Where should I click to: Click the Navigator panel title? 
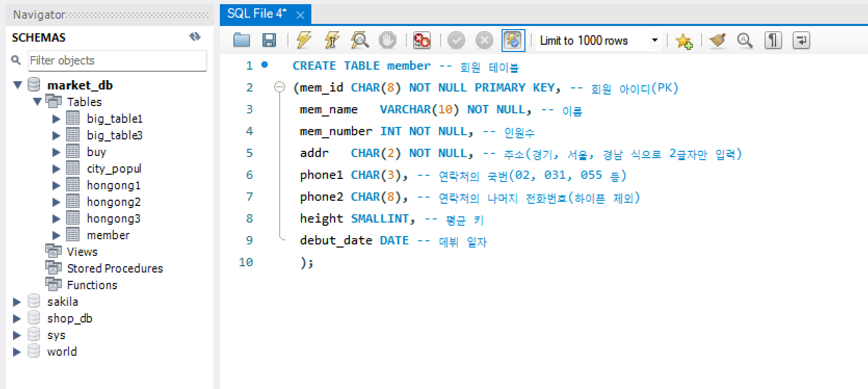coord(39,15)
